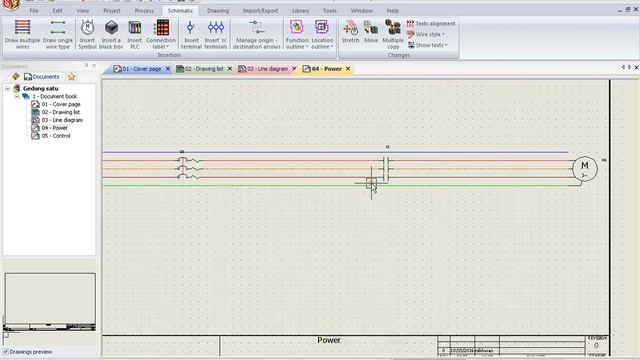Open the Wire style dropdown
This screenshot has width=640, height=360.
(x=426, y=34)
